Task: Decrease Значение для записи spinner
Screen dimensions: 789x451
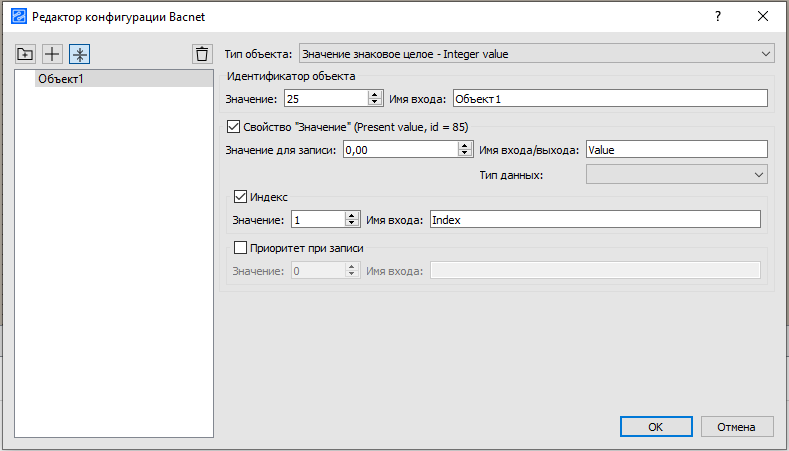Action: [x=465, y=153]
